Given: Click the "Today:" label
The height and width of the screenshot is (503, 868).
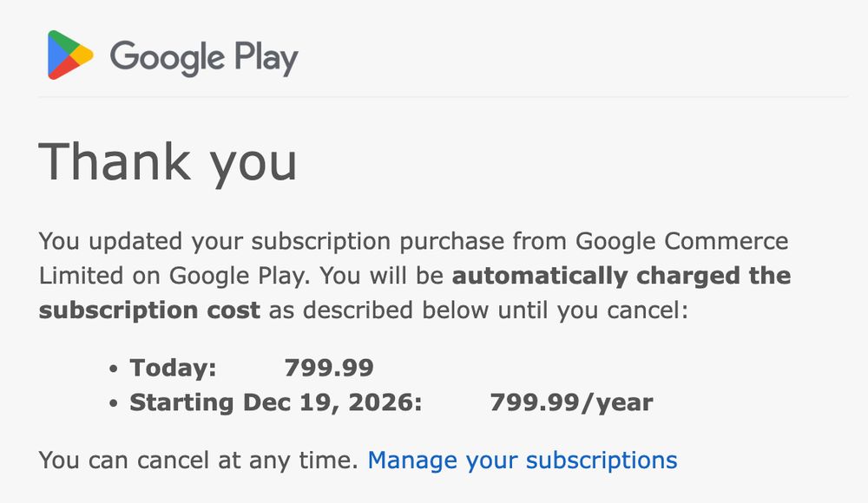Looking at the screenshot, I should click(173, 368).
